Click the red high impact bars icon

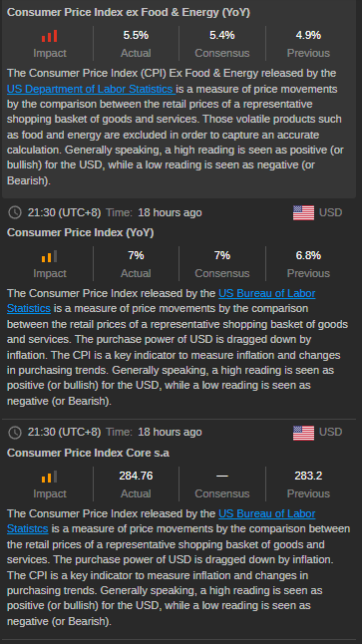click(49, 36)
